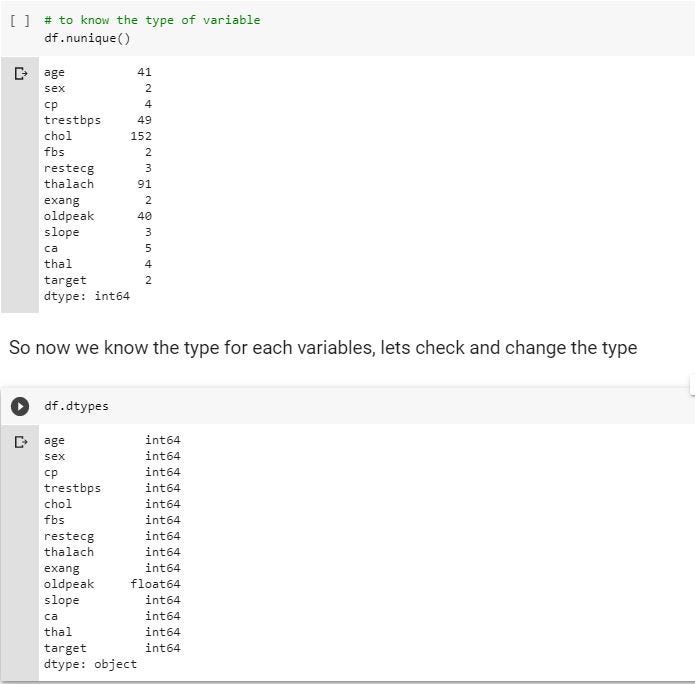Click the chol 152 row in nunique output
695x684 pixels.
[x=97, y=136]
